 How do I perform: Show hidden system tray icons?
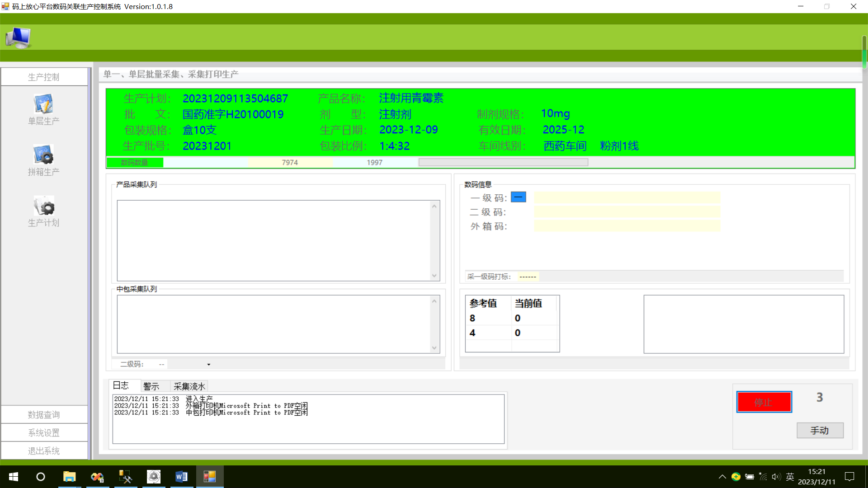coord(722,477)
